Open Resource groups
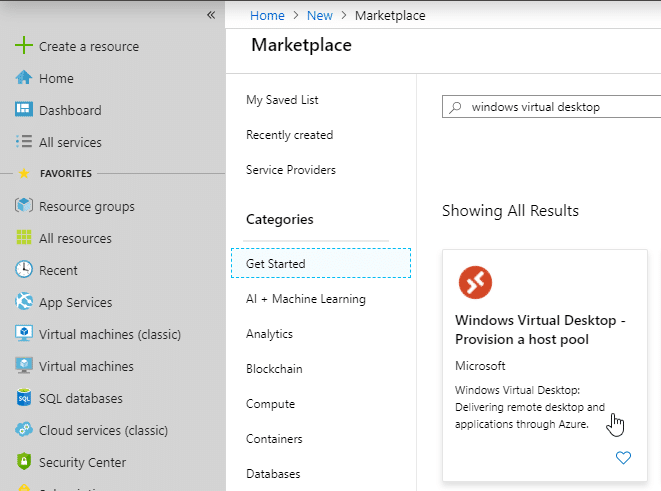This screenshot has width=661, height=491. pos(87,206)
